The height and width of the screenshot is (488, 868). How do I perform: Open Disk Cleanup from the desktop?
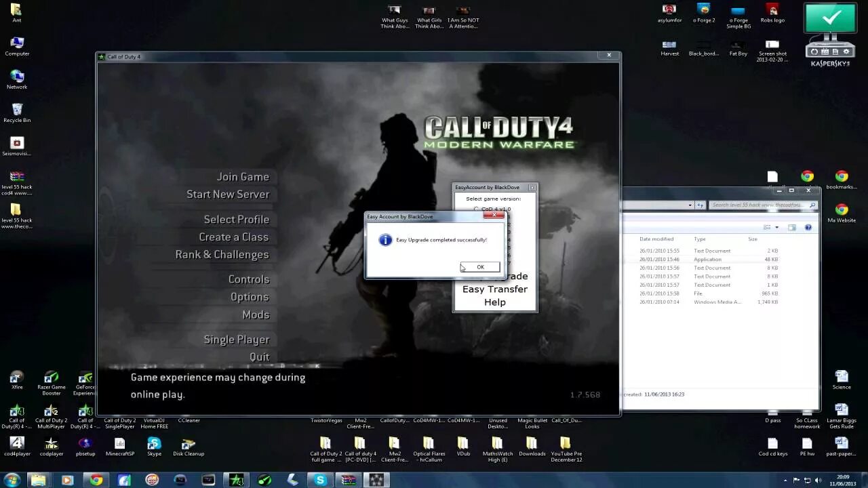[188, 445]
